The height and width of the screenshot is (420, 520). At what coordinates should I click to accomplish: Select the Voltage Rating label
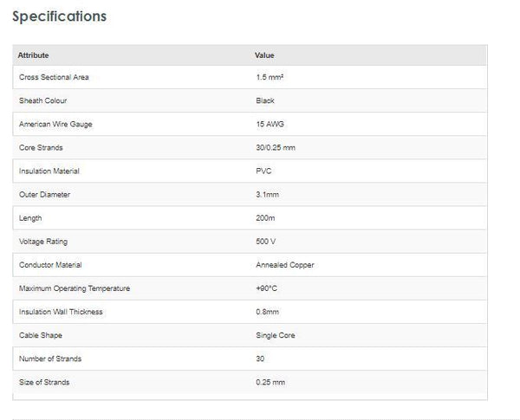point(43,242)
